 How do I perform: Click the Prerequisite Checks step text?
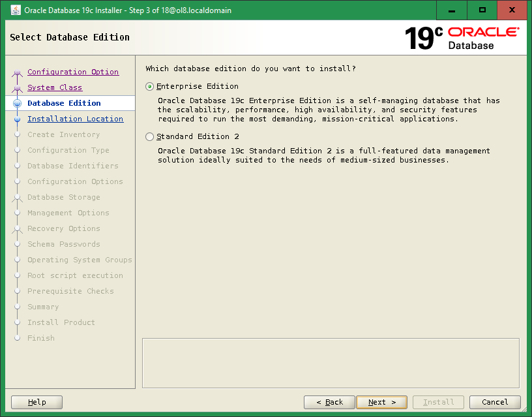point(70,291)
